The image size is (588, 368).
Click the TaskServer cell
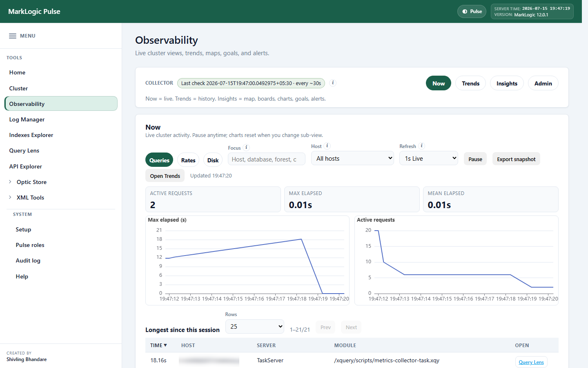pos(270,360)
